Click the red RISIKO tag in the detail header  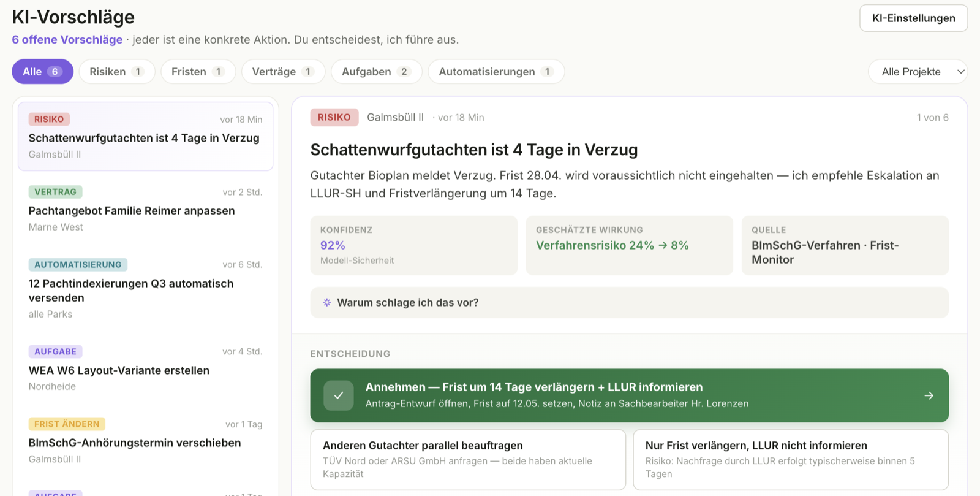click(x=334, y=117)
